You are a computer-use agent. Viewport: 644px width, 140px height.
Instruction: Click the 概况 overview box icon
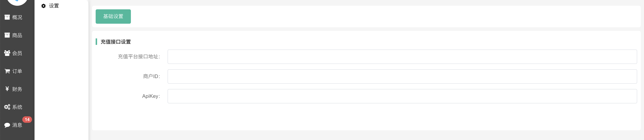tap(7, 17)
